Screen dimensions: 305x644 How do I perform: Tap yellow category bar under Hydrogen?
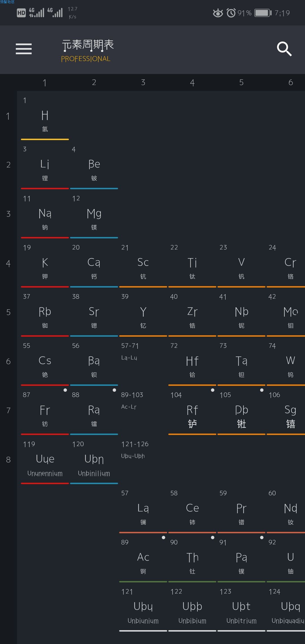(45, 139)
